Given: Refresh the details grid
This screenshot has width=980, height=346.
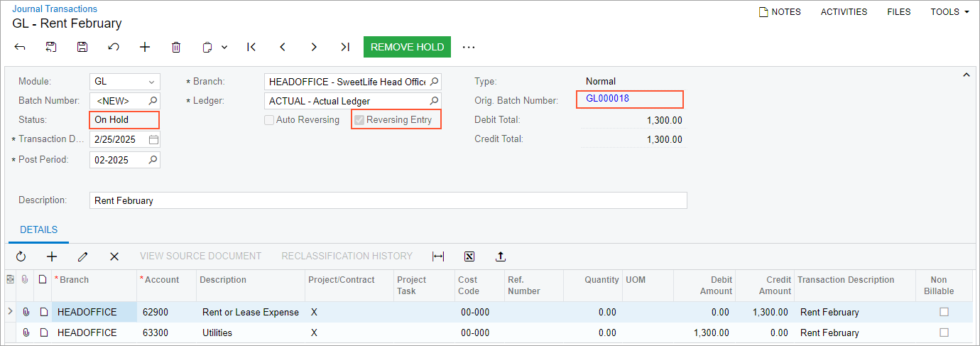Looking at the screenshot, I should click(x=21, y=256).
